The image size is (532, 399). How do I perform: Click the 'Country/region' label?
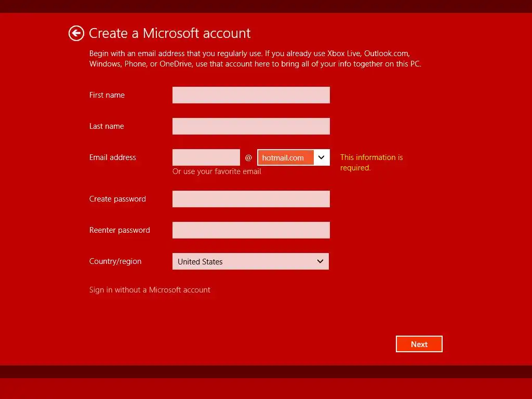pos(115,261)
